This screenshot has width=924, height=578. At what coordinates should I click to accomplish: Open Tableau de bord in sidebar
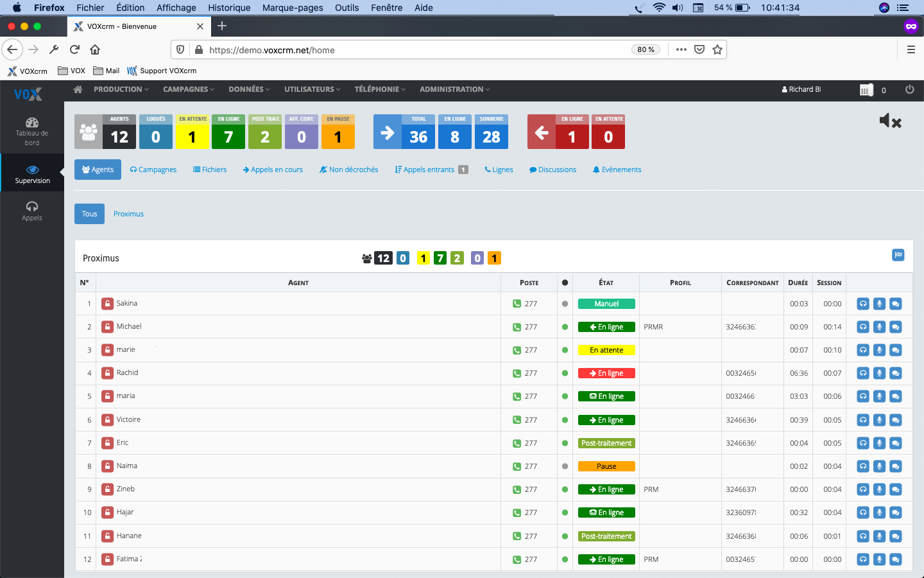[32, 132]
